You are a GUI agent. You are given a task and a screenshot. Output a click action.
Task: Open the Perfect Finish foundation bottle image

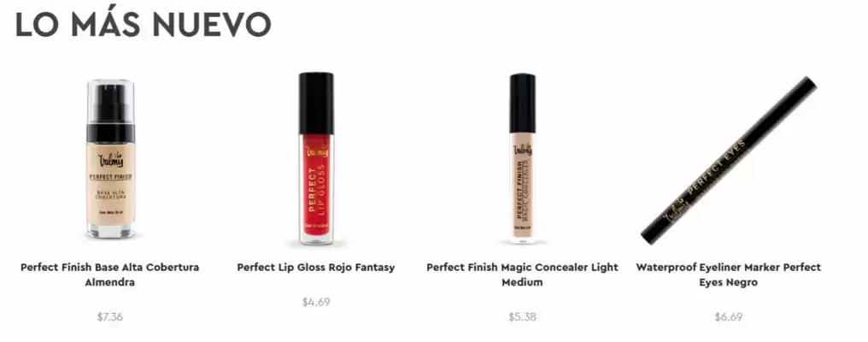(110, 159)
